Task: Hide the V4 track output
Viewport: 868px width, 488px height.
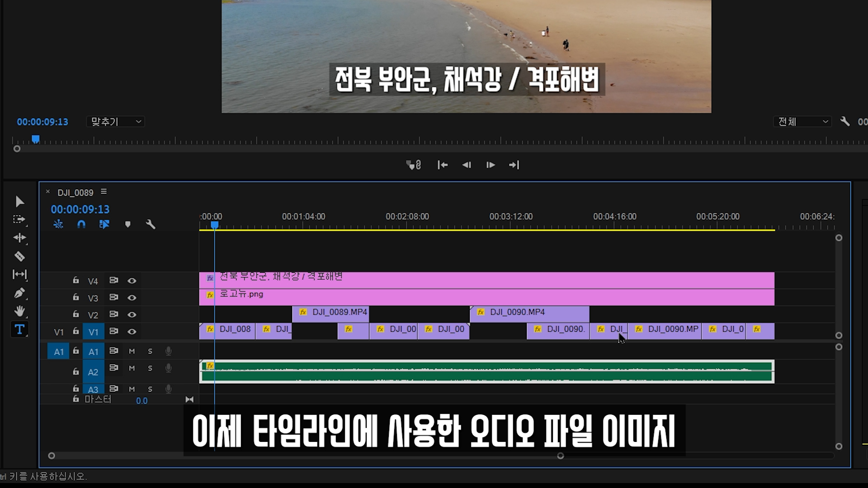Action: [132, 281]
